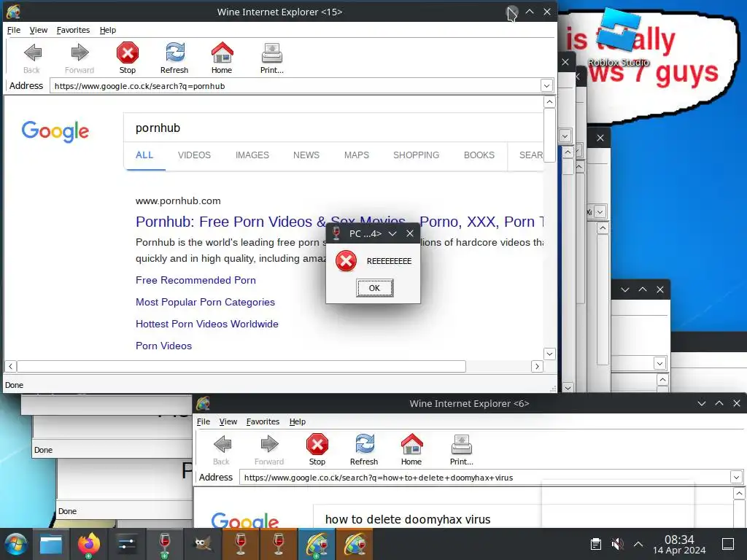The height and width of the screenshot is (560, 747).
Task: Open Roblox Studio desktop icon
Action: pyautogui.click(x=619, y=38)
